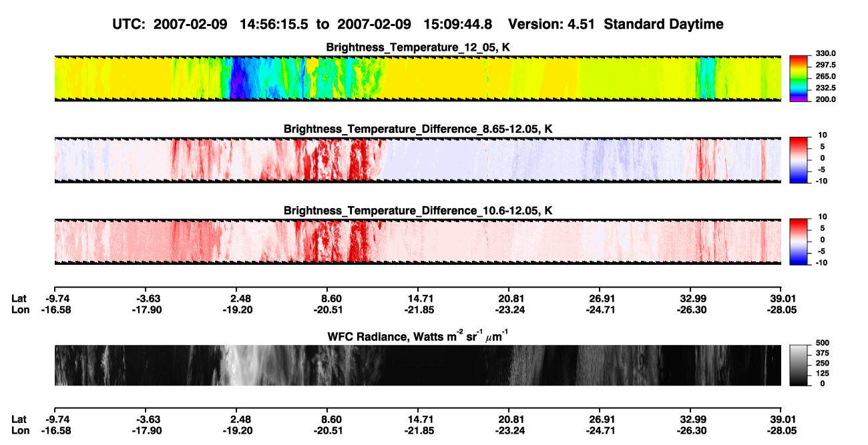The height and width of the screenshot is (445, 868).
Task: Click the Brightness_Temperature_12_05, K panel title
Action: click(x=418, y=47)
